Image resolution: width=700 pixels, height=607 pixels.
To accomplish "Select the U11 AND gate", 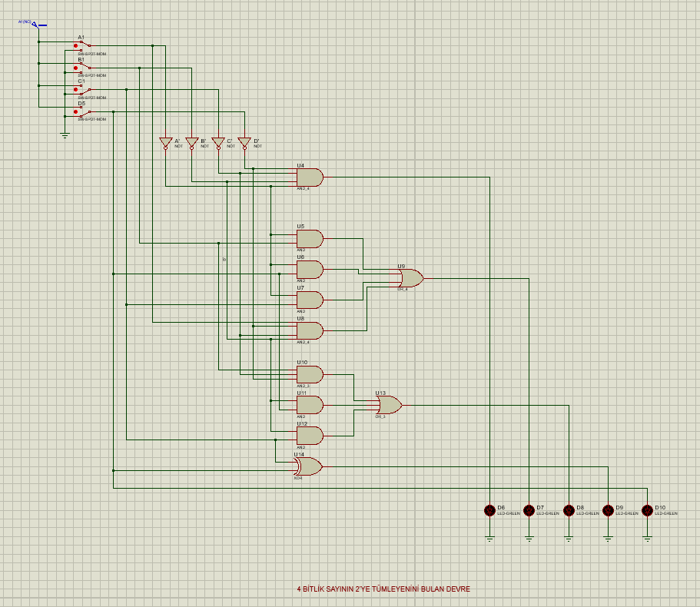I will tap(310, 405).
